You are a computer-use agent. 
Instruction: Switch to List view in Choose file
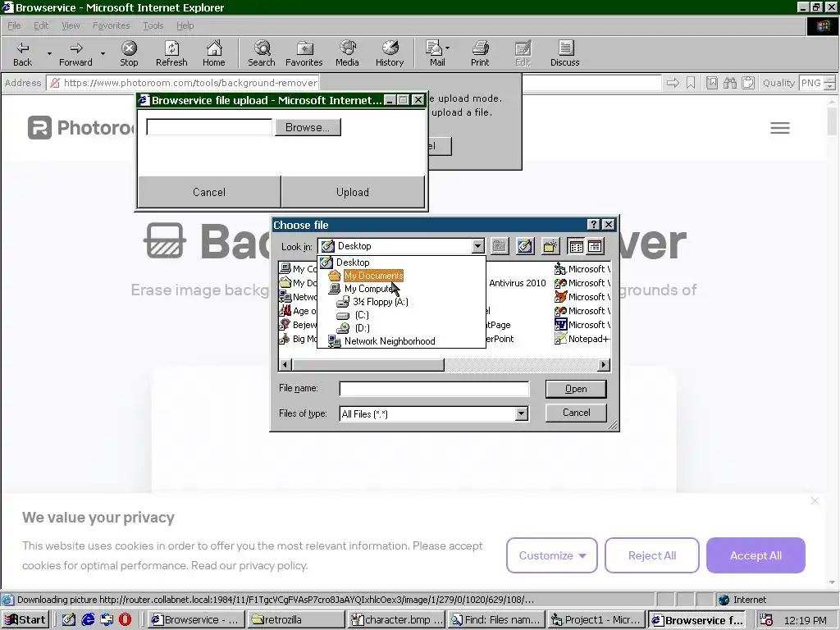coord(576,246)
